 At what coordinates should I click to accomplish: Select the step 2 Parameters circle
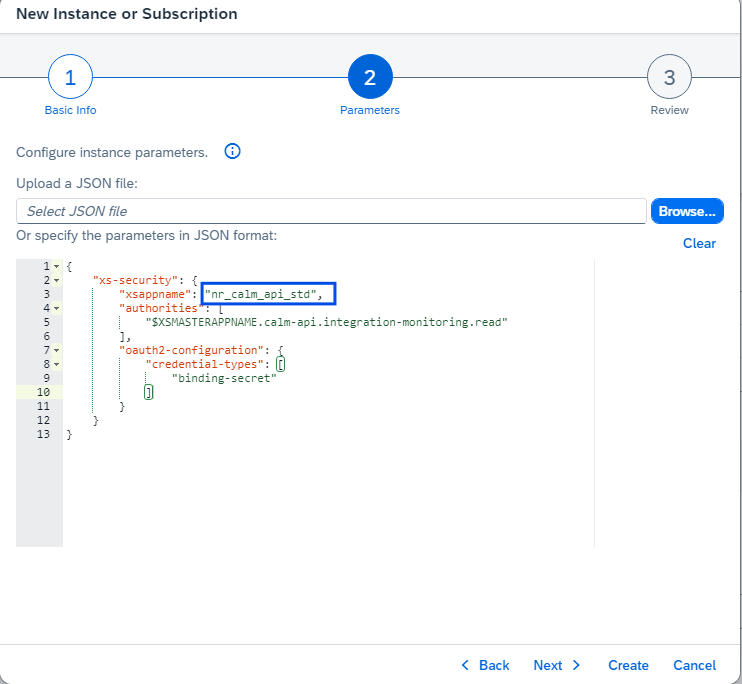370,78
